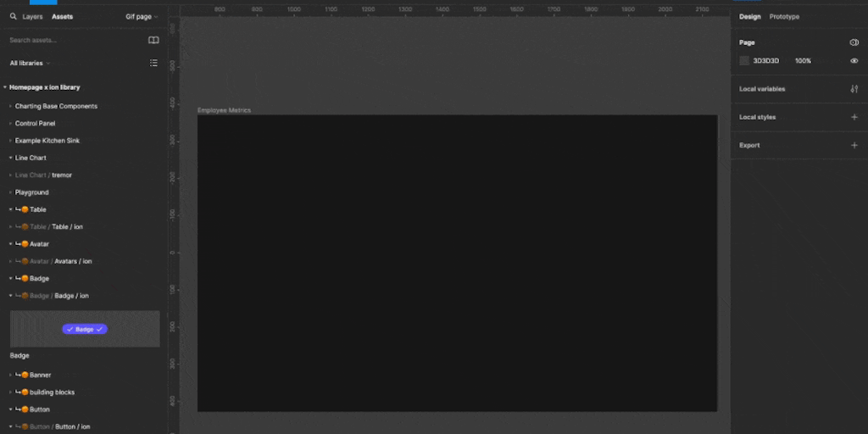
Task: Click the Search assets input field
Action: coord(75,41)
